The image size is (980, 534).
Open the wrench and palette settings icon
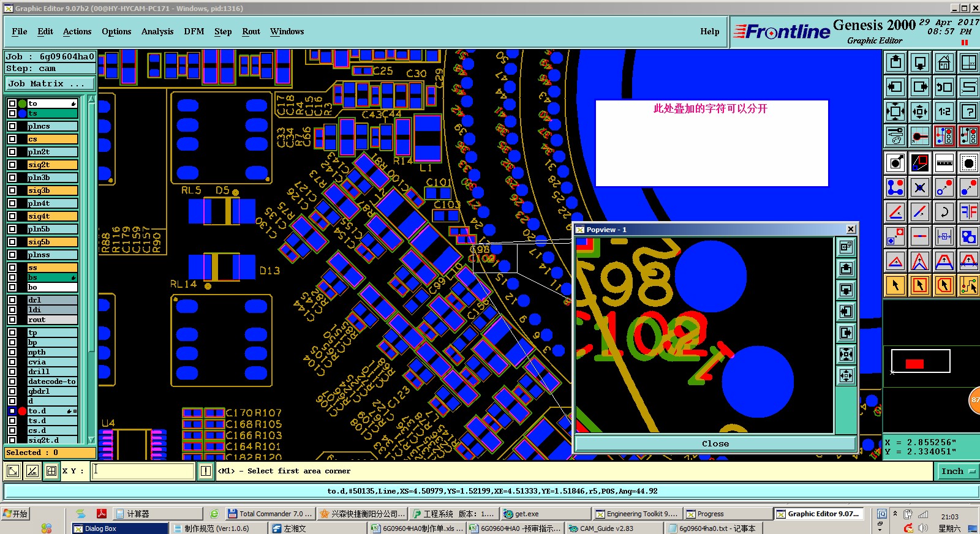(895, 136)
